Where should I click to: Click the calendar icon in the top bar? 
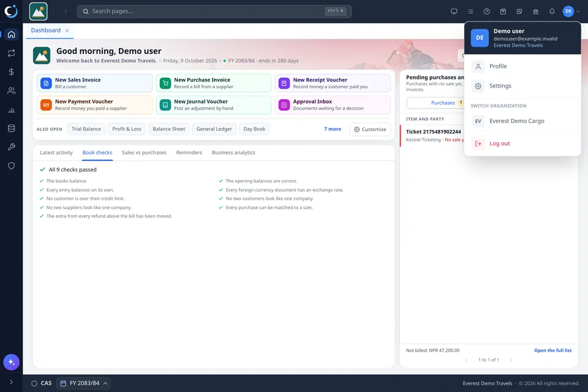503,11
